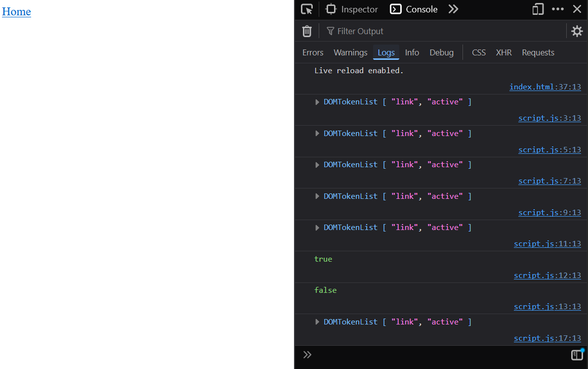Viewport: 588px width, 369px height.
Task: Switch to the Inspector tab
Action: click(x=352, y=9)
